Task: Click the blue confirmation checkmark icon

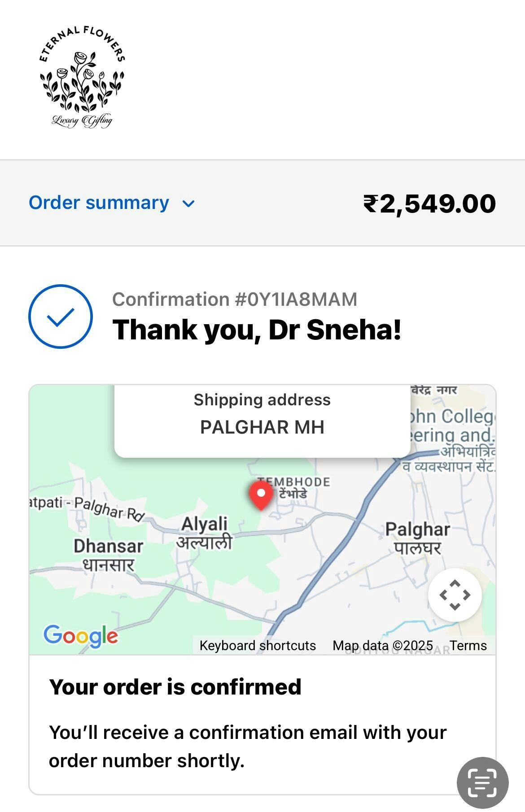Action: coord(61,317)
